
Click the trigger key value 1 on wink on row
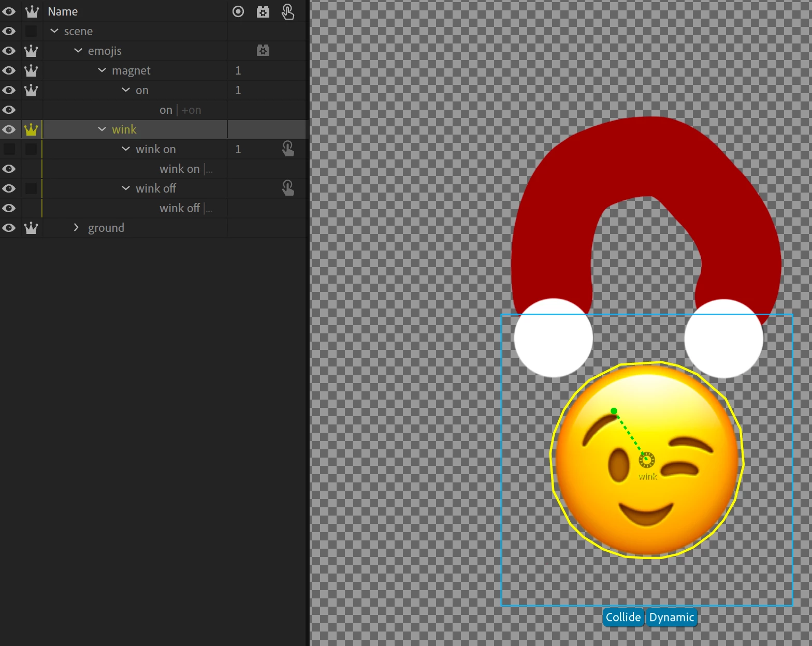[238, 149]
